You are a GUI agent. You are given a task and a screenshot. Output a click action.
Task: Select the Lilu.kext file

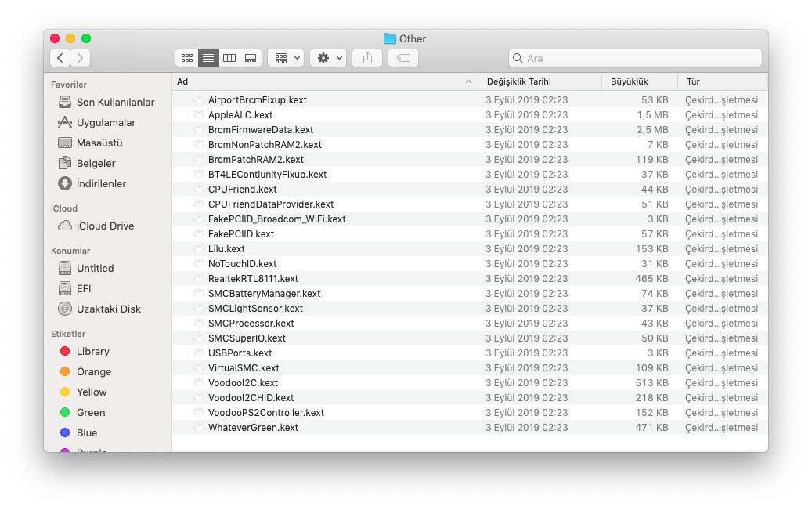coord(226,249)
